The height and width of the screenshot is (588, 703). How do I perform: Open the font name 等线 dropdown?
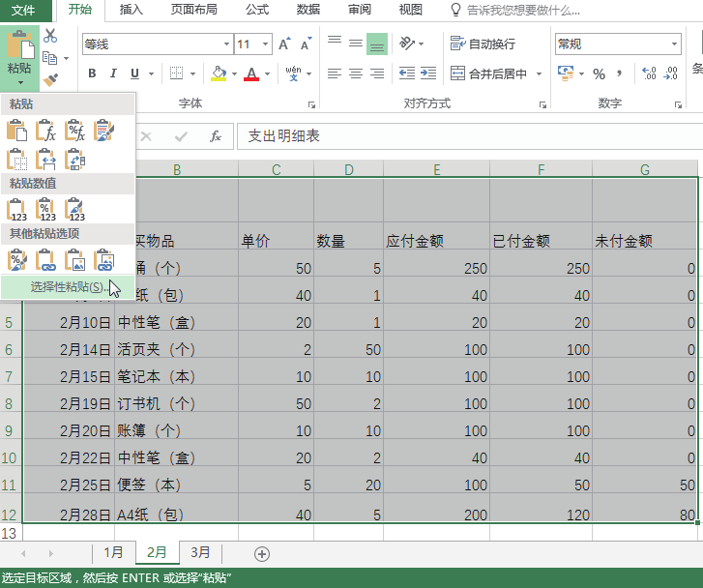point(226,44)
